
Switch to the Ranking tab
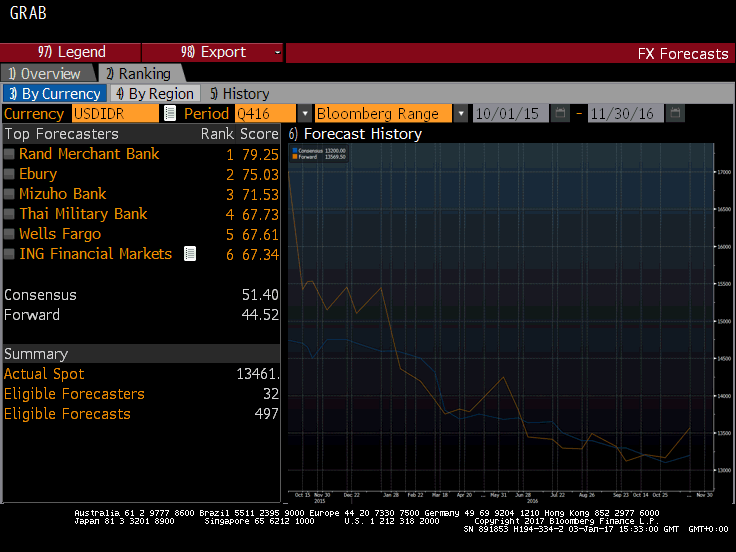coord(141,74)
